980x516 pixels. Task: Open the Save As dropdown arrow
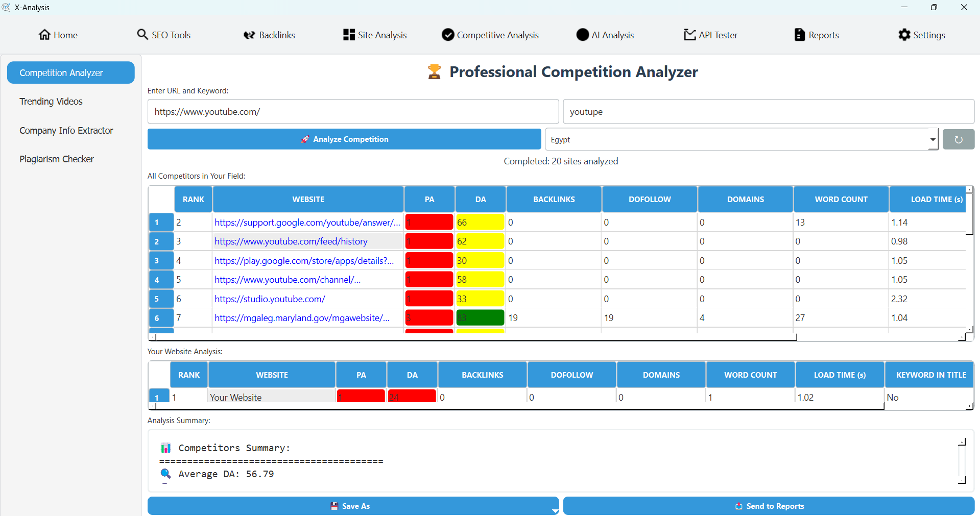point(555,511)
